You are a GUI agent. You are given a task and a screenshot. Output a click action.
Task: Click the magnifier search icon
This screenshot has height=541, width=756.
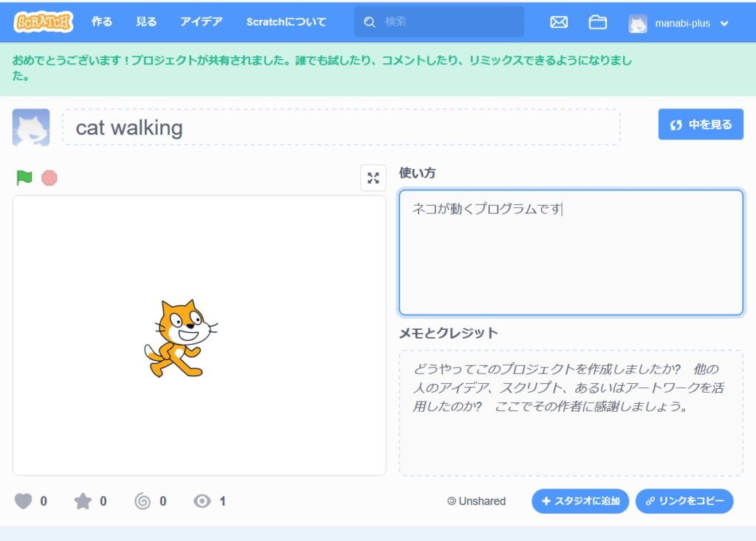[x=369, y=22]
